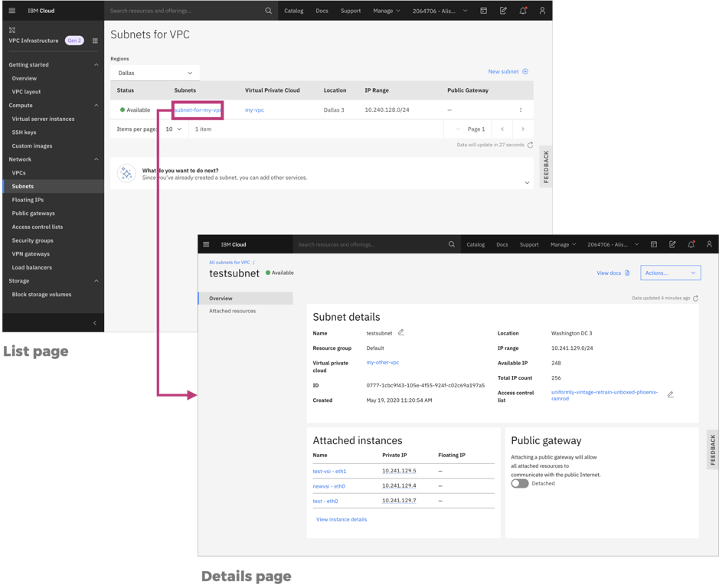Open Catalog in List page header
719x588 pixels.
tap(293, 11)
